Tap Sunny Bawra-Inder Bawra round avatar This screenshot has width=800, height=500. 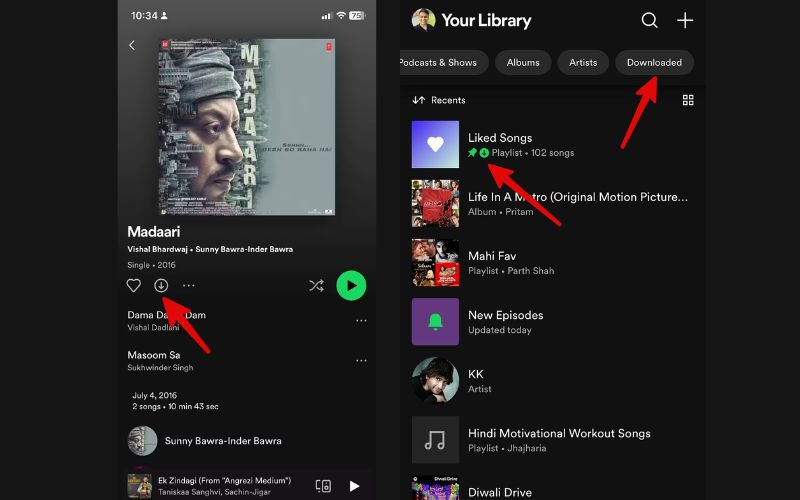[x=142, y=441]
